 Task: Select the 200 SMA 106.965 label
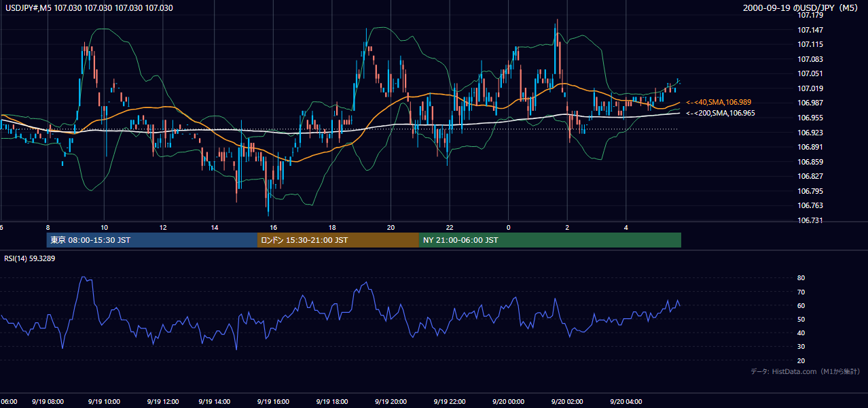pos(720,113)
